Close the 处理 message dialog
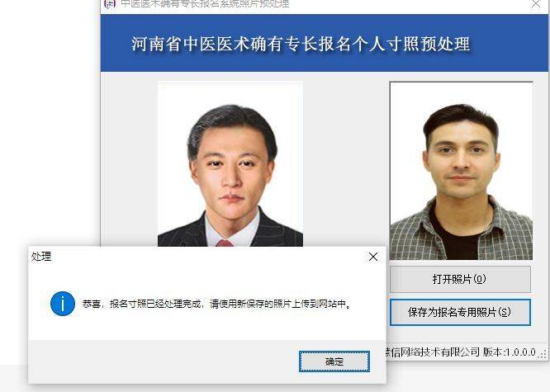Viewport: 550px width, 392px height. click(373, 257)
